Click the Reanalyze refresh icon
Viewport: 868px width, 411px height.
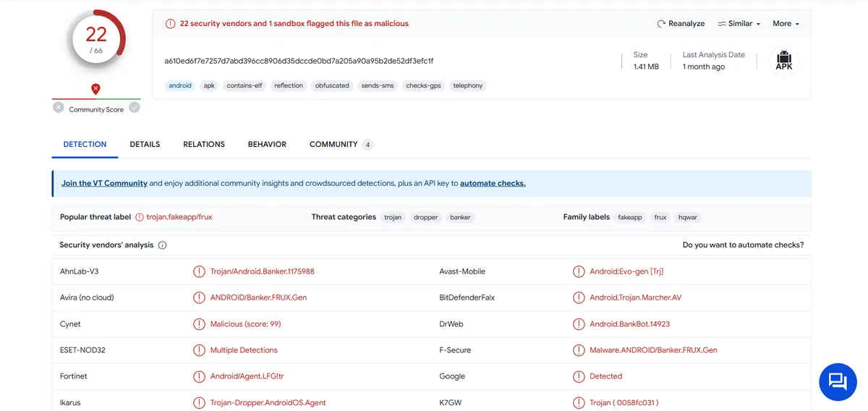pyautogui.click(x=661, y=24)
